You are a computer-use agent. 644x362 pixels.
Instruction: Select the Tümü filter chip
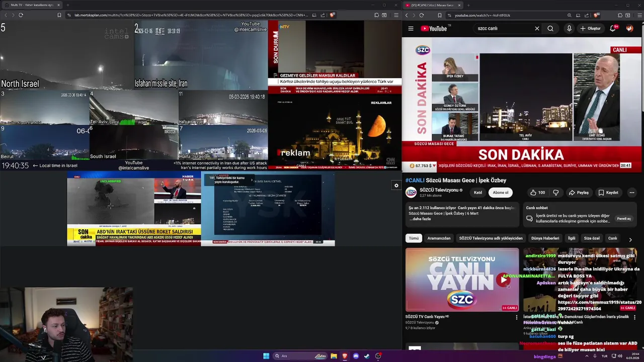coord(414,238)
